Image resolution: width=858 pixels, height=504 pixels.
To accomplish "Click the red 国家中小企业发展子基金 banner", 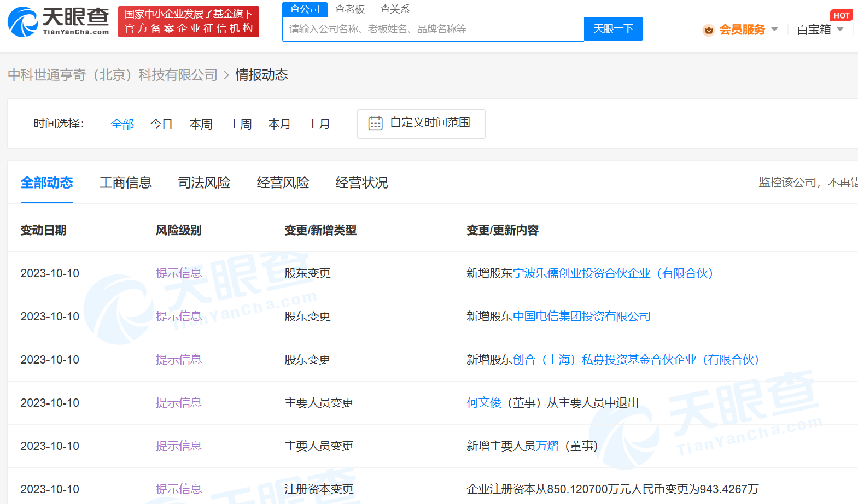I will point(189,21).
